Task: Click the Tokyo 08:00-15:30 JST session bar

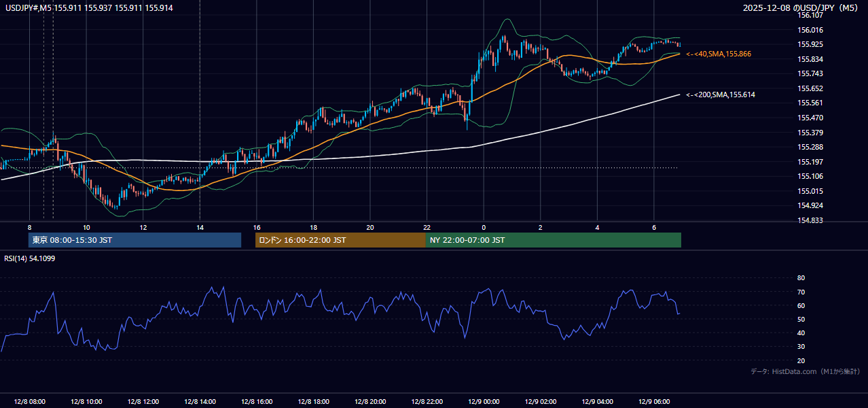Action: point(134,240)
